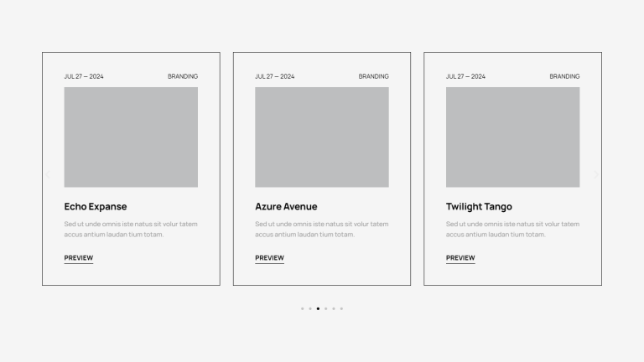Click the Echo Expanse card image
Image resolution: width=644 pixels, height=362 pixels.
coord(131,137)
